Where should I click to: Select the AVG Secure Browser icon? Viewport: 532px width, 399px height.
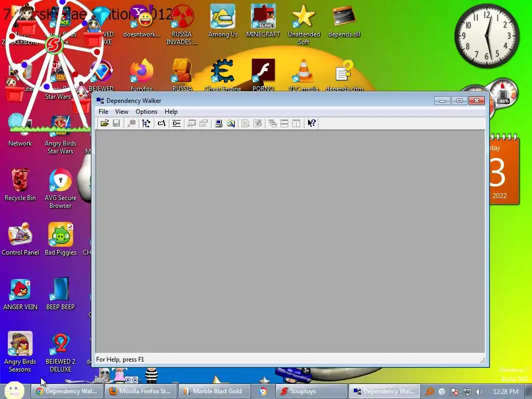point(60,189)
